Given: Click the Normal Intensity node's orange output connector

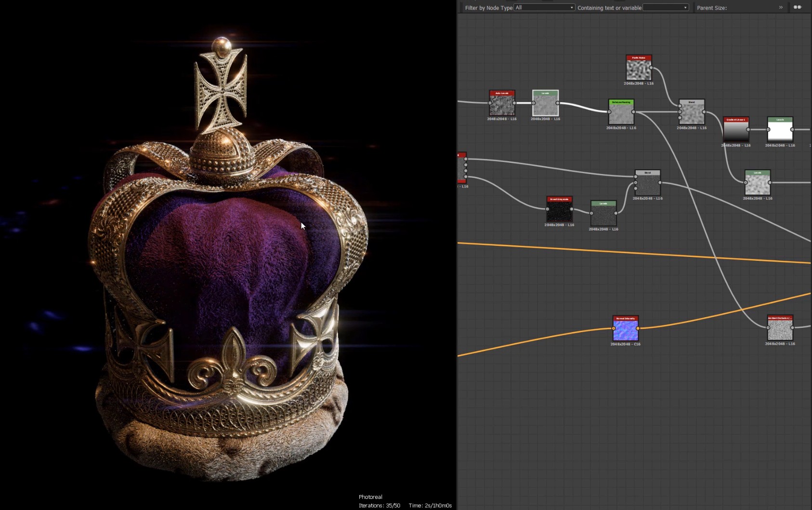Looking at the screenshot, I should [638, 328].
